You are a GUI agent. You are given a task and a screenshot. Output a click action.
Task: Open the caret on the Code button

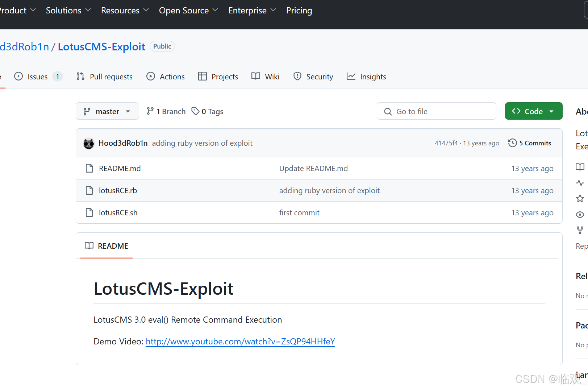pyautogui.click(x=551, y=111)
